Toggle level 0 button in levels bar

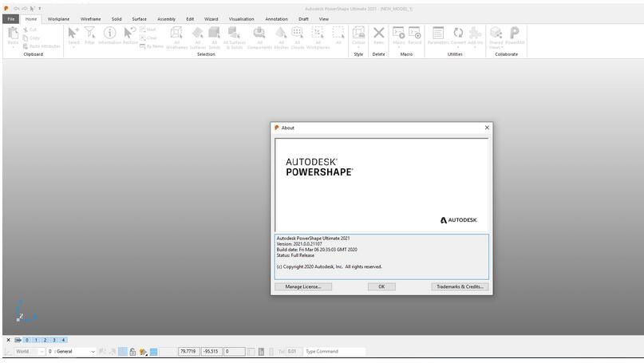[27, 340]
